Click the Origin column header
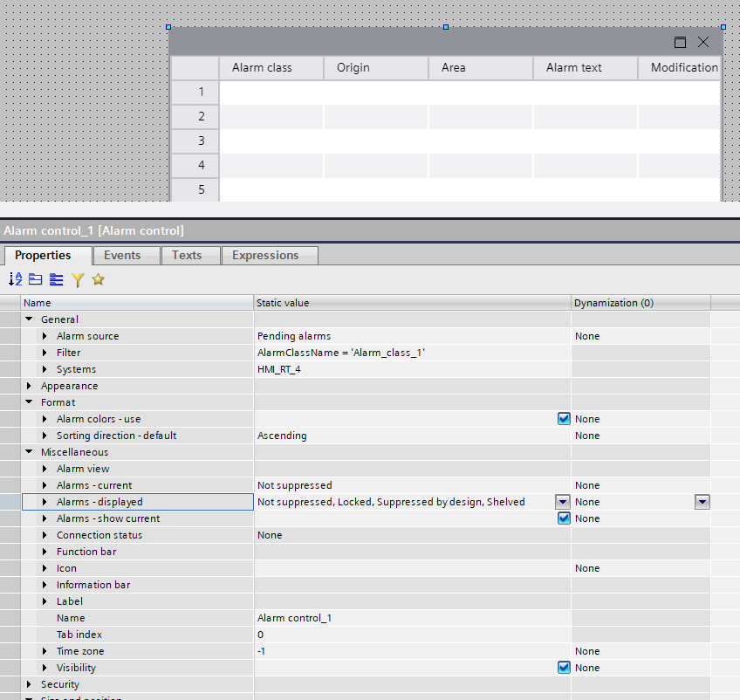This screenshot has width=740, height=700. [353, 67]
